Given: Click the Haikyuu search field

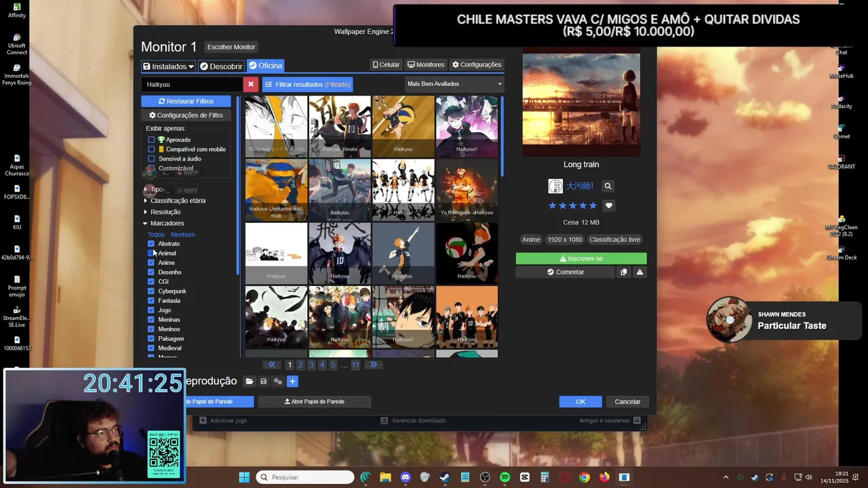Looking at the screenshot, I should (x=192, y=85).
